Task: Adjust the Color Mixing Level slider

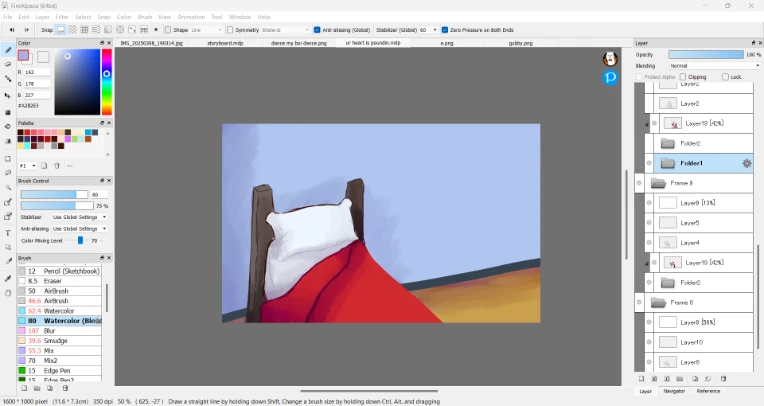Action: click(79, 240)
